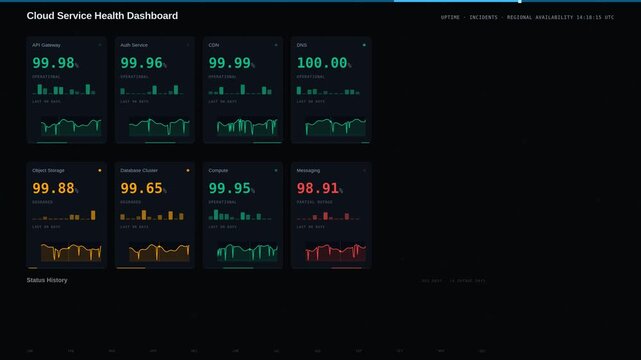641x360 pixels.
Task: Click the 99.99 uptime value
Action: pos(230,63)
